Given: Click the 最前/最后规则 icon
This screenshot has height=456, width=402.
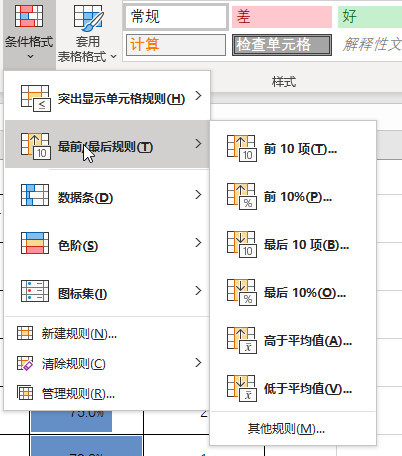Looking at the screenshot, I should (36, 147).
